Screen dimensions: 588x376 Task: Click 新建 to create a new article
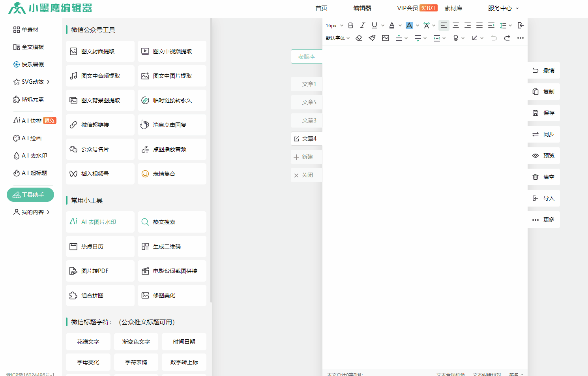307,157
